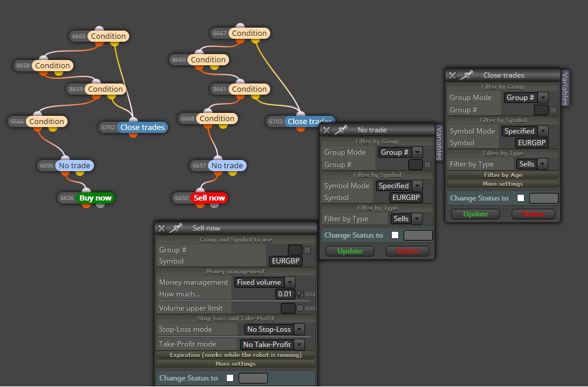Click Symbol EURGBP field in Close trades panel

pos(532,143)
